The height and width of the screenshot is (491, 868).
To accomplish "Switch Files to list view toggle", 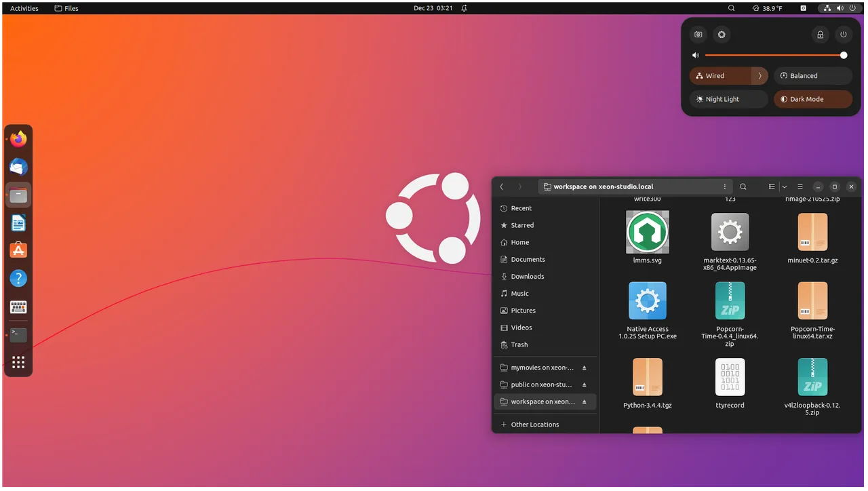I will 772,186.
